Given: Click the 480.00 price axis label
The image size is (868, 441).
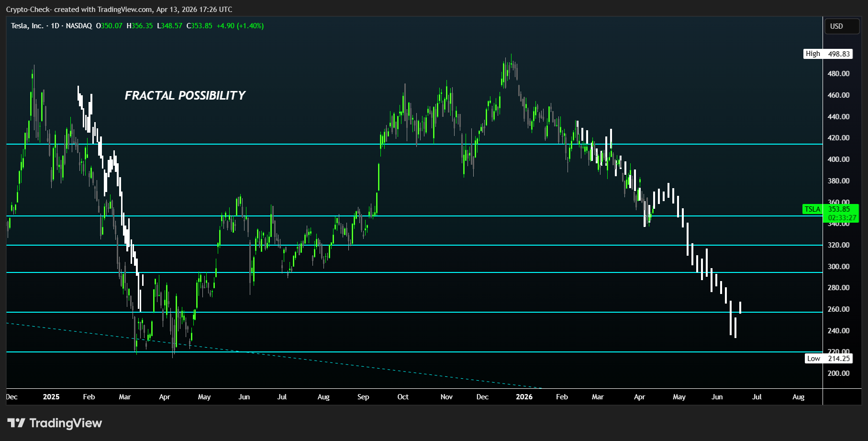Looking at the screenshot, I should pos(839,74).
